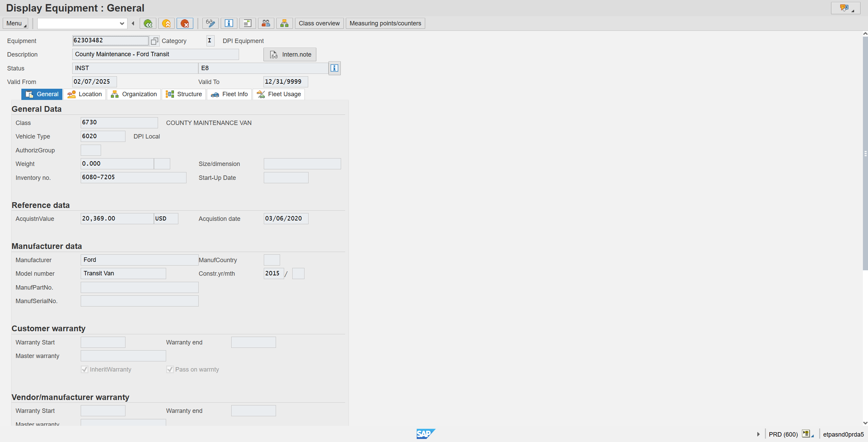Click the SAP logo in the footer
This screenshot has height=442, width=868.
click(426, 434)
